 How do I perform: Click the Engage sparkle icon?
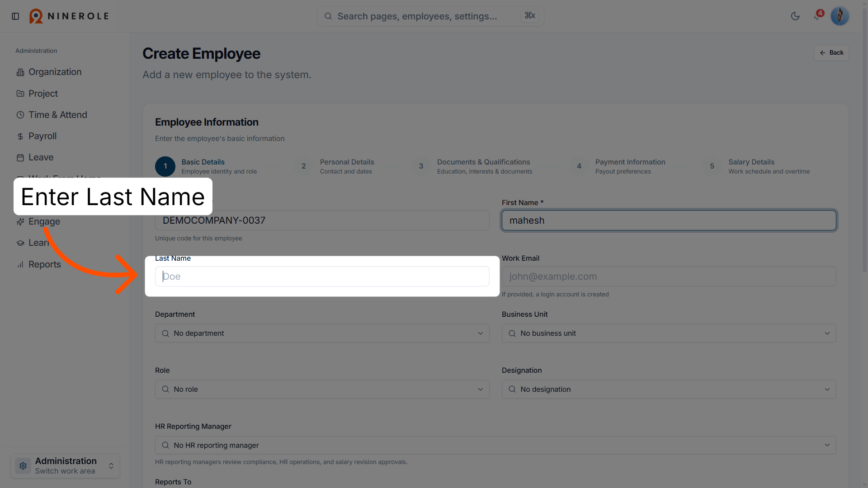click(x=20, y=222)
